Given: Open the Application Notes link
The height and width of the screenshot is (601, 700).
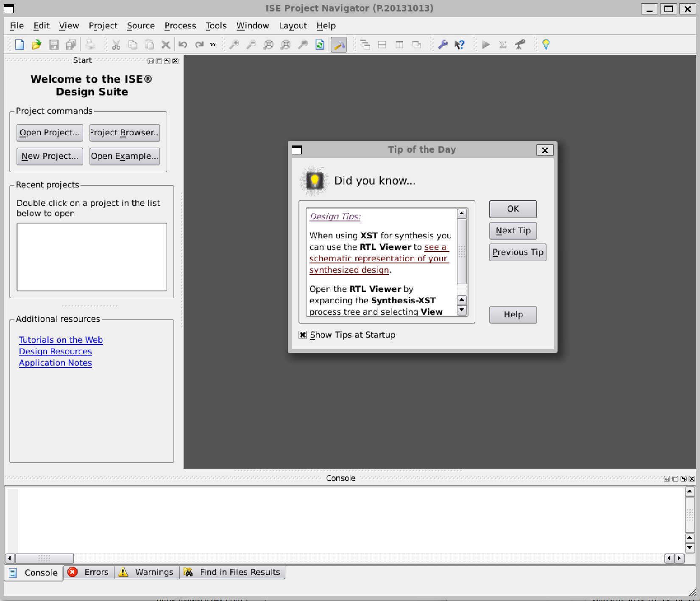Looking at the screenshot, I should 56,363.
